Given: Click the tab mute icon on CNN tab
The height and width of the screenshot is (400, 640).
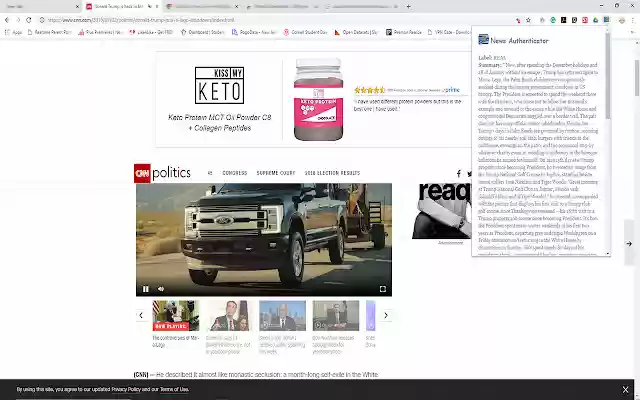Looking at the screenshot, I should coord(149,7).
